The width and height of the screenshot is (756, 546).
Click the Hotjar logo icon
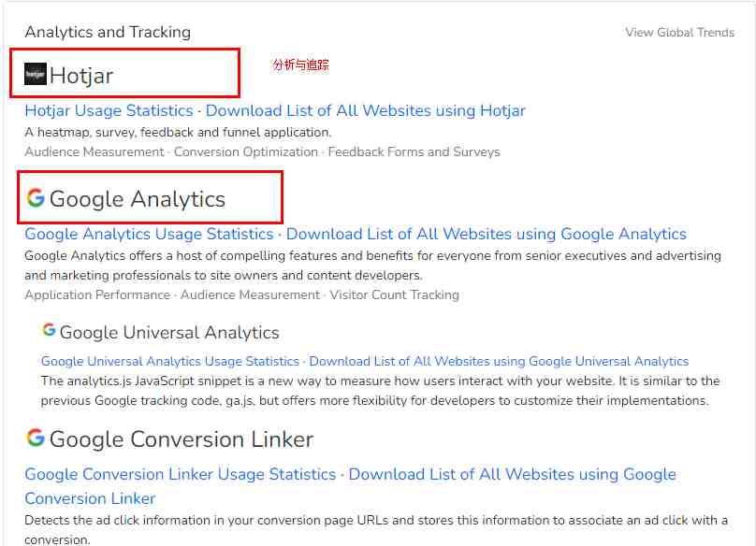coord(36,74)
